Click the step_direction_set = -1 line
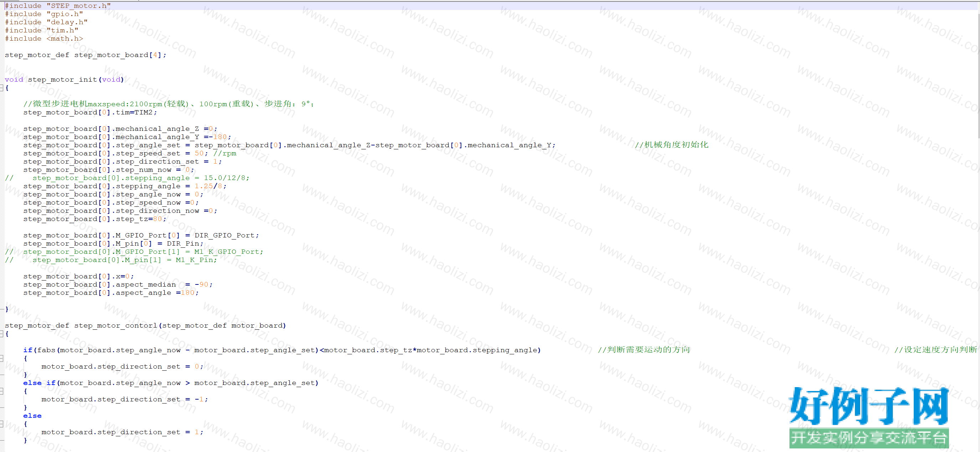 [x=125, y=400]
